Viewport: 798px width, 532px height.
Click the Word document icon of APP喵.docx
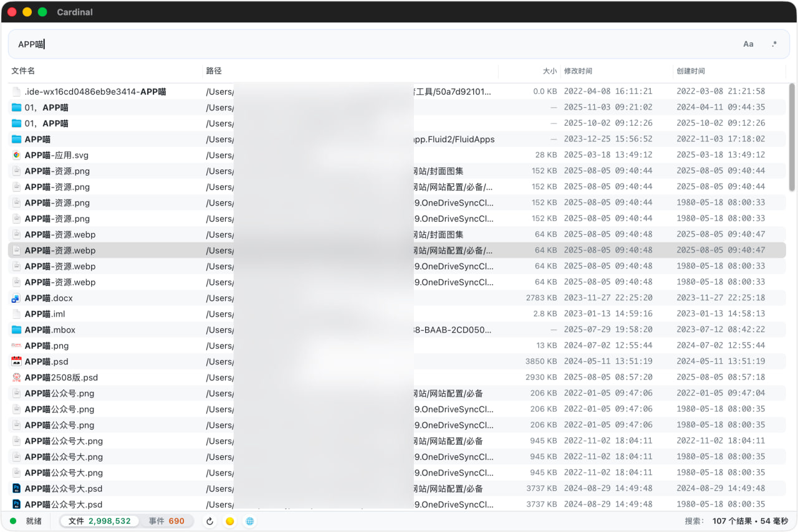pyautogui.click(x=17, y=298)
